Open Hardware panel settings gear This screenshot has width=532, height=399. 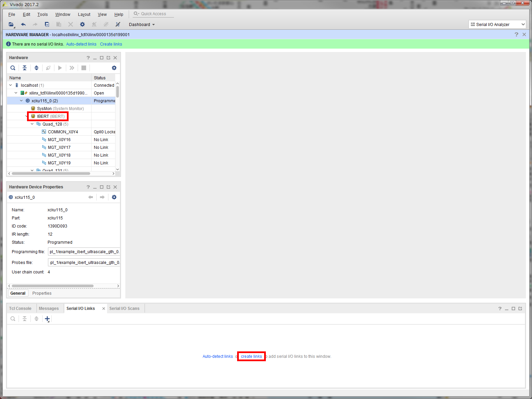click(x=114, y=68)
